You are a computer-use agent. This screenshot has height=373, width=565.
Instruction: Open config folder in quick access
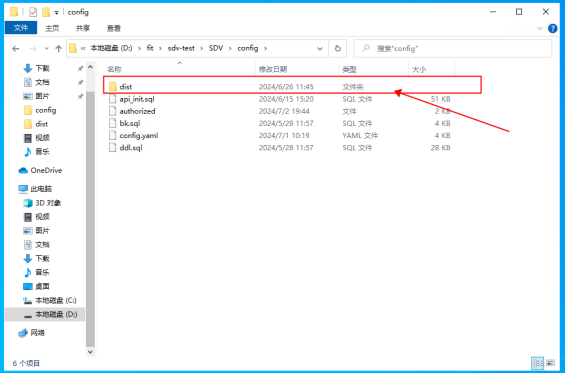(46, 110)
